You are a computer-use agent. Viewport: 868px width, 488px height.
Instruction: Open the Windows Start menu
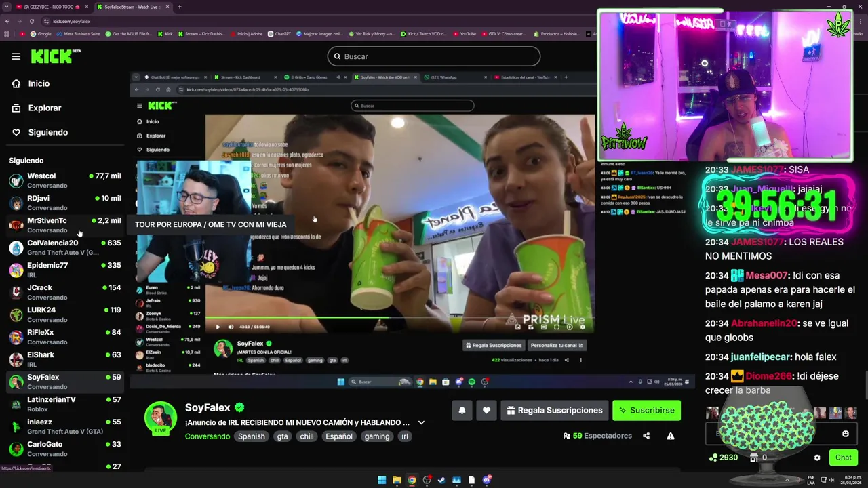(x=382, y=480)
